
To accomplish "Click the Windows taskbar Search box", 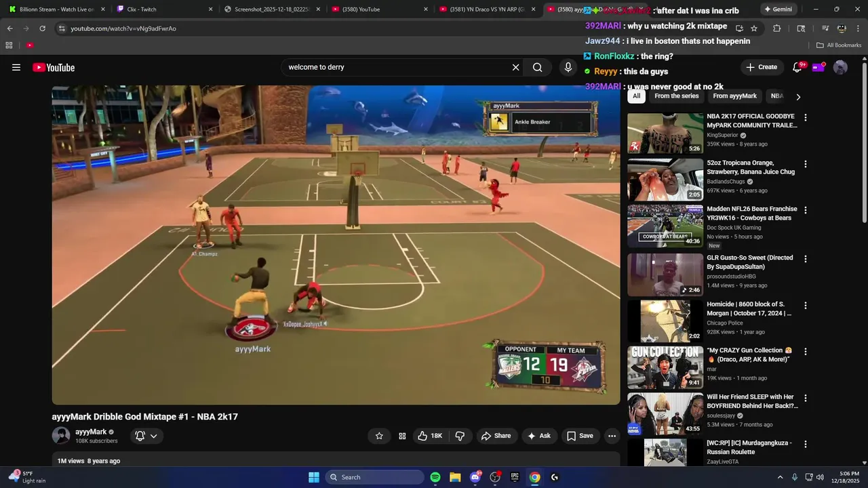I will (x=374, y=477).
